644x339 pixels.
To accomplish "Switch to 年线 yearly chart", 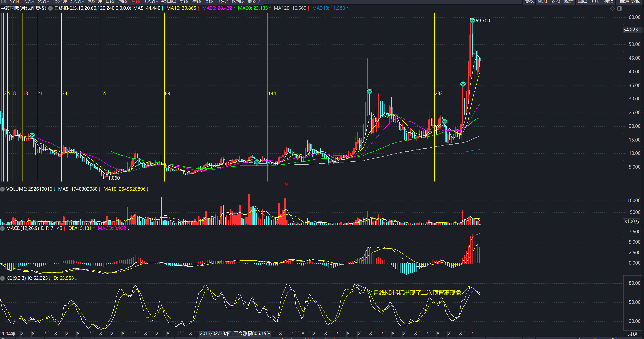I will [x=197, y=2].
